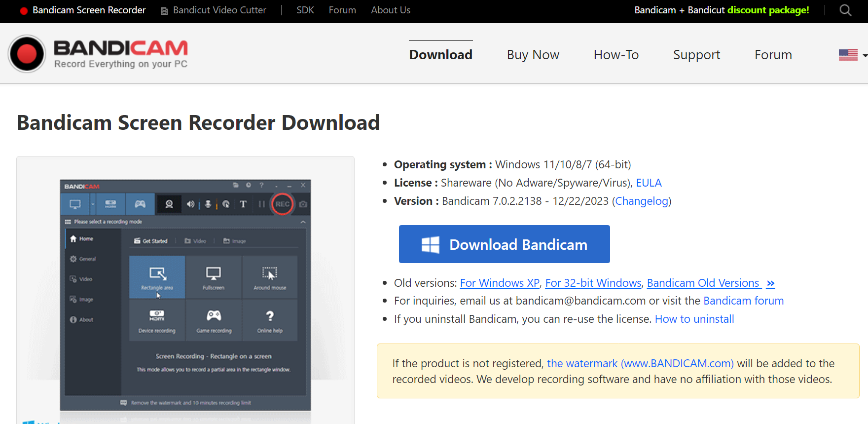Open Get Started tab in app preview

coord(151,241)
